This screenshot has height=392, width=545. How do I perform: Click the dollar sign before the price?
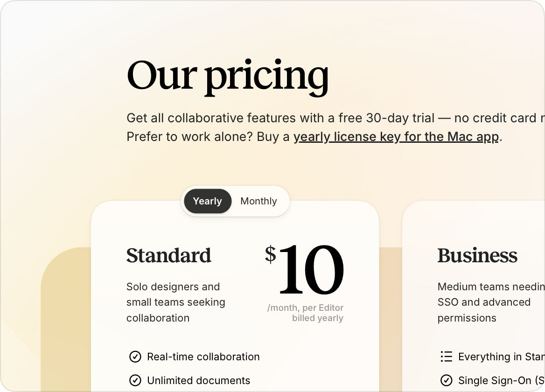270,254
